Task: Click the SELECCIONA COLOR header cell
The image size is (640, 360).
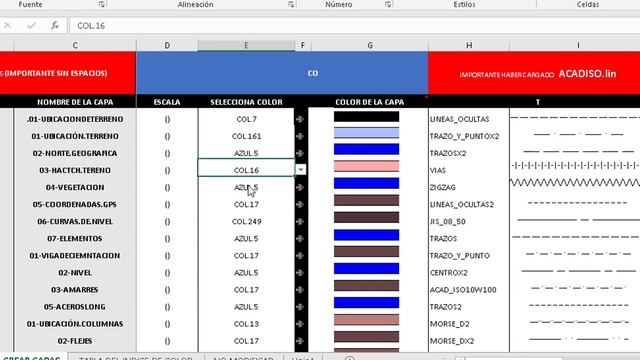Action: point(246,102)
